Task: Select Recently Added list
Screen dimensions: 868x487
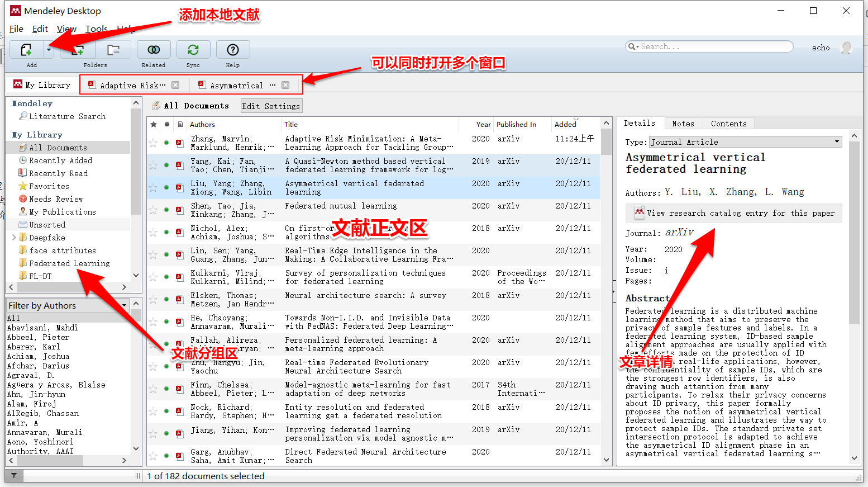Action: coord(60,160)
